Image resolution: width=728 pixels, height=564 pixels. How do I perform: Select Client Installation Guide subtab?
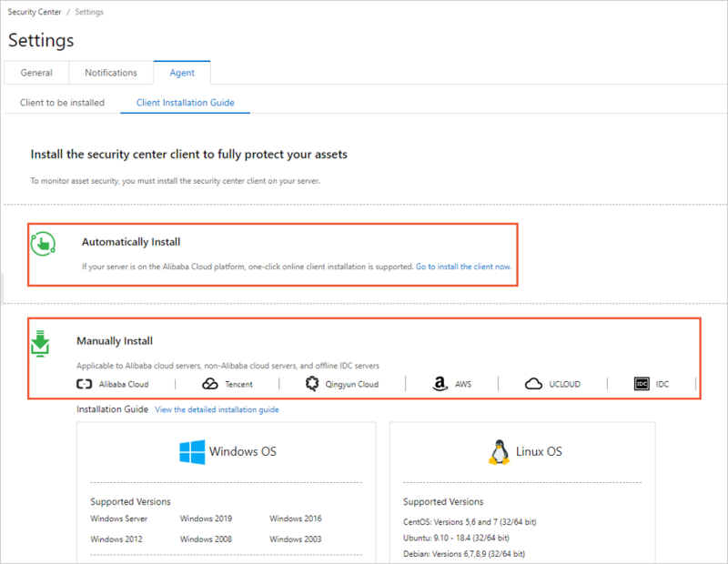pos(185,103)
